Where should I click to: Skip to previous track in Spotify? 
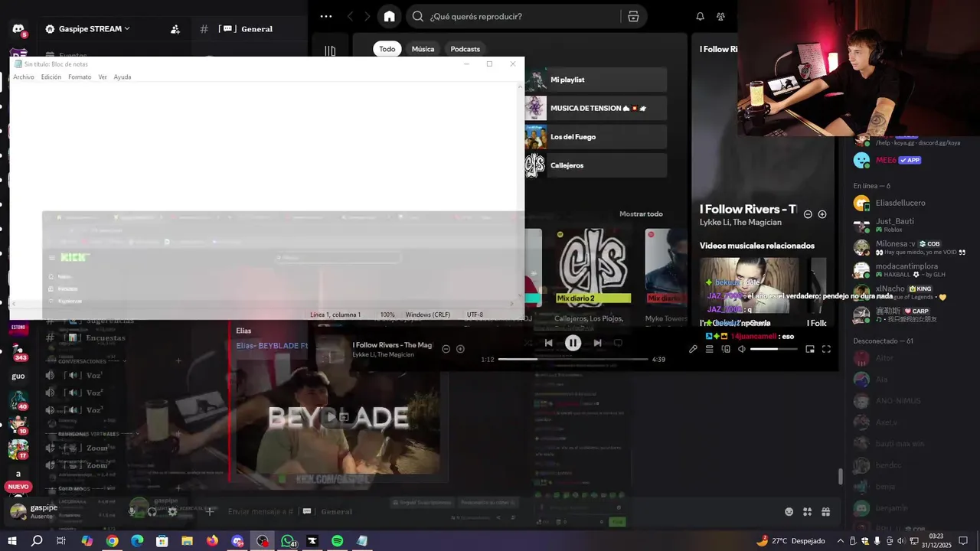pos(548,343)
